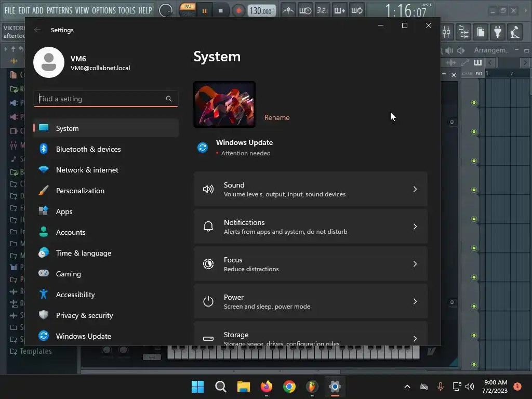Expand the Templates folder in browser
Screen dimensions: 532x399
click(x=31, y=351)
